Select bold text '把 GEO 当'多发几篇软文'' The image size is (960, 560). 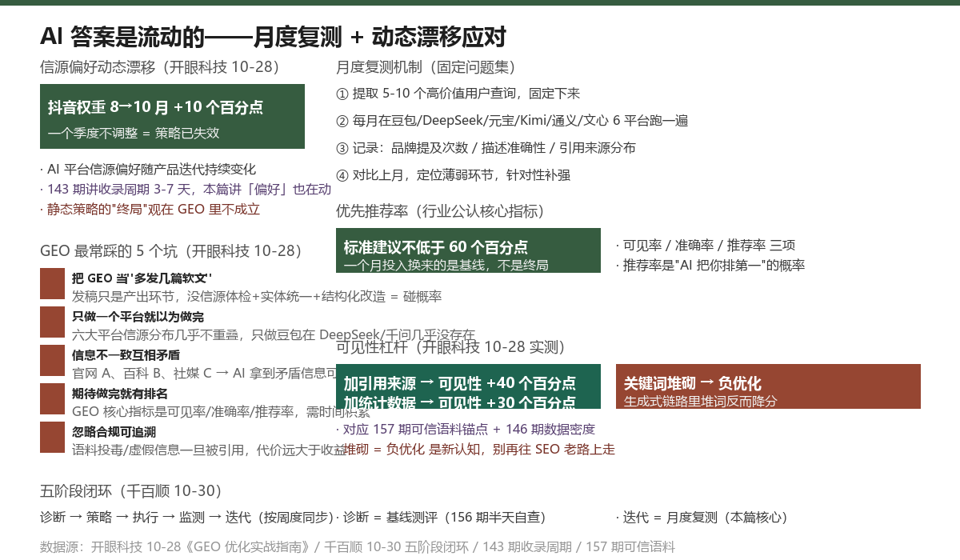coord(142,278)
